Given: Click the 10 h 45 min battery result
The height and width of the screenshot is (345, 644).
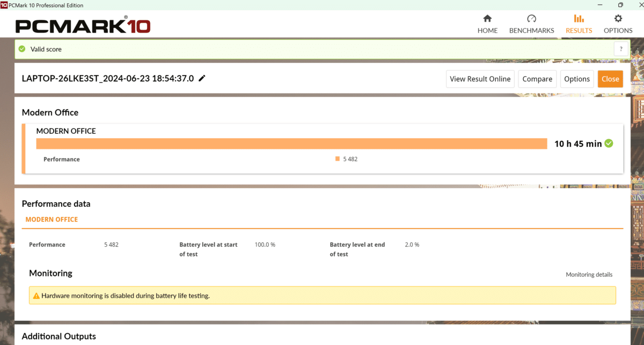Looking at the screenshot, I should pos(578,143).
